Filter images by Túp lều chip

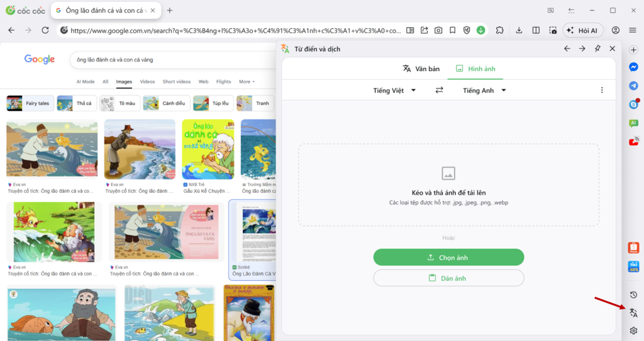tap(213, 104)
